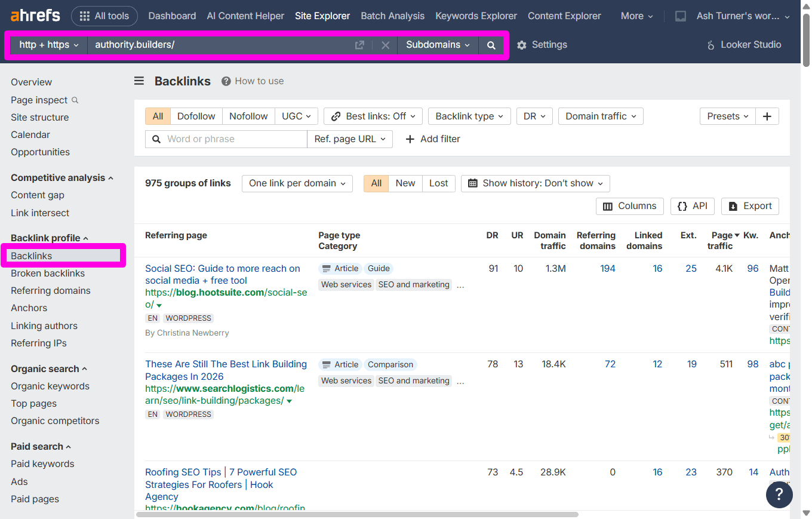Viewport: 812px width, 519px height.
Task: Go to Dashboard
Action: (172, 16)
